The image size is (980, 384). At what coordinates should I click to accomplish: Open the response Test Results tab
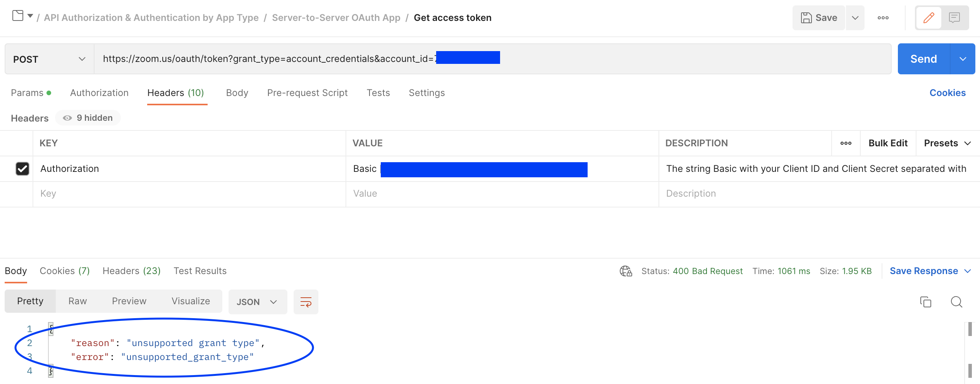point(200,271)
